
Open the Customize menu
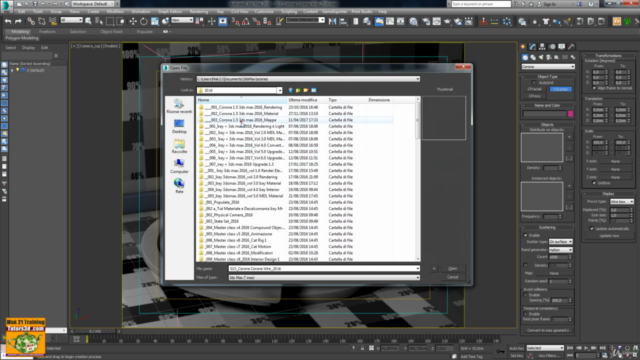click(x=264, y=12)
